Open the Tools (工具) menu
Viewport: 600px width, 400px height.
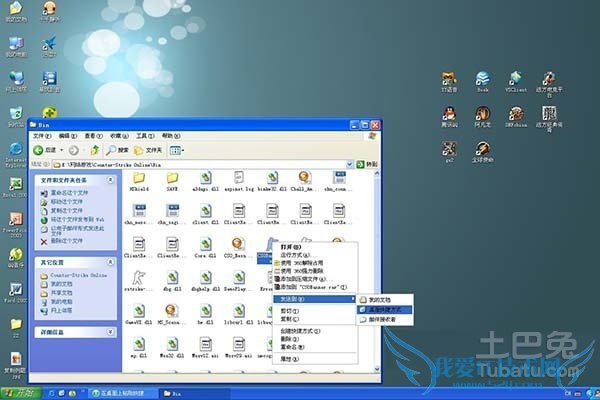145,136
